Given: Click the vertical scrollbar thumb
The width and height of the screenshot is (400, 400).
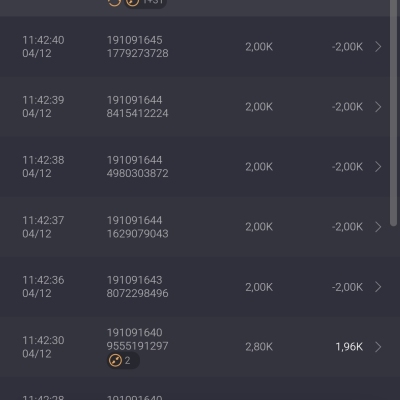Looking at the screenshot, I should 394,112.
